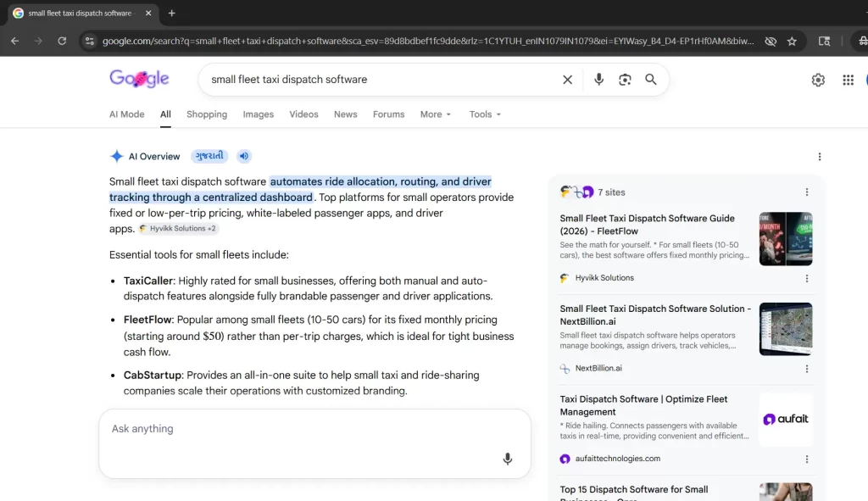The width and height of the screenshot is (868, 501).
Task: Go to the Google homepage logo
Action: coord(139,79)
